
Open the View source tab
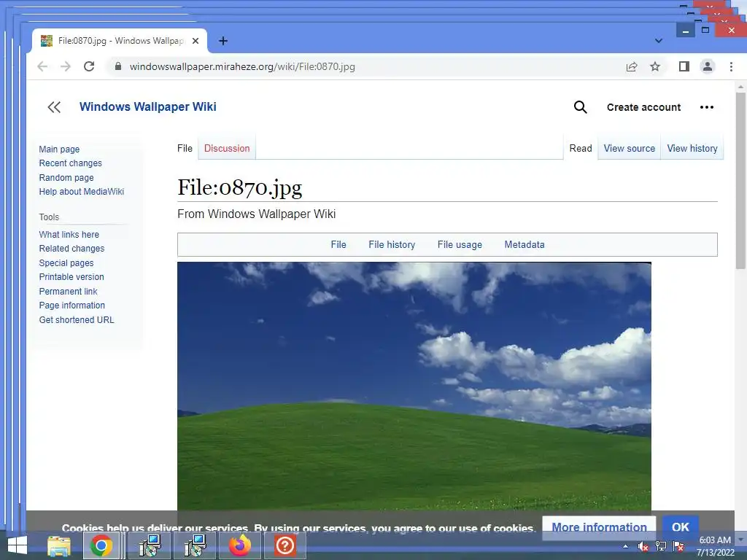[630, 148]
